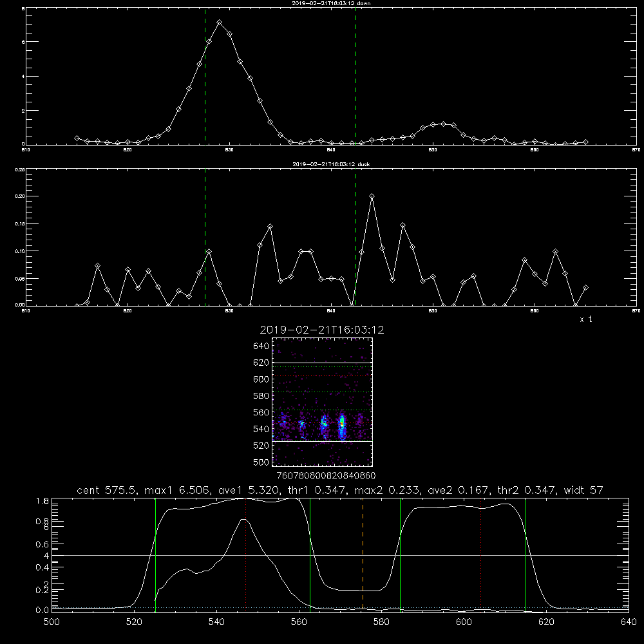Select the timestamp title above the spectrogram image

(x=322, y=330)
